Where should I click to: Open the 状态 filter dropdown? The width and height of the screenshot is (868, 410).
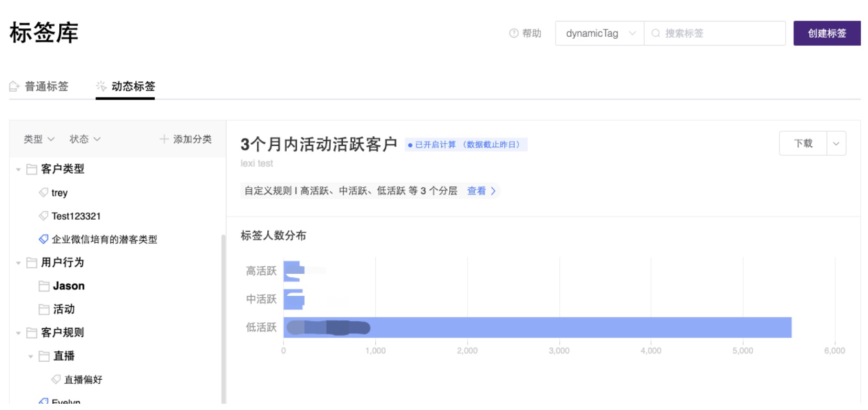tap(84, 139)
